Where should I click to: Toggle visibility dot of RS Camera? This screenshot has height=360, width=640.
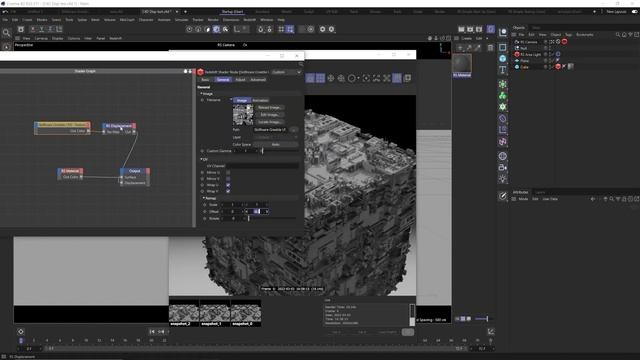[x=546, y=42]
